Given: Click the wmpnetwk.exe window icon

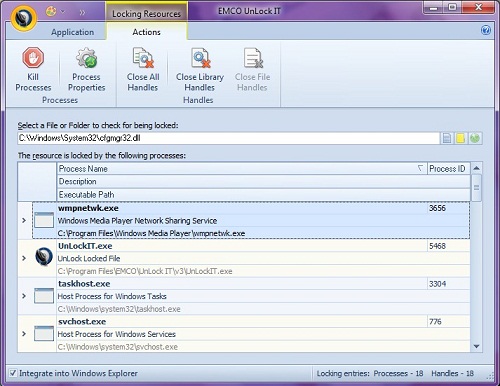Looking at the screenshot, I should 44,220.
